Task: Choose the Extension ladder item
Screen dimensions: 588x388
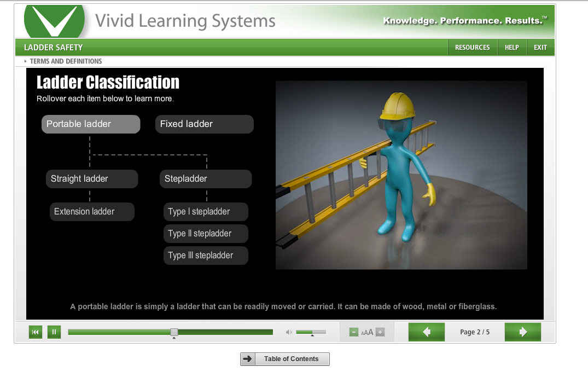Action: [91, 212]
